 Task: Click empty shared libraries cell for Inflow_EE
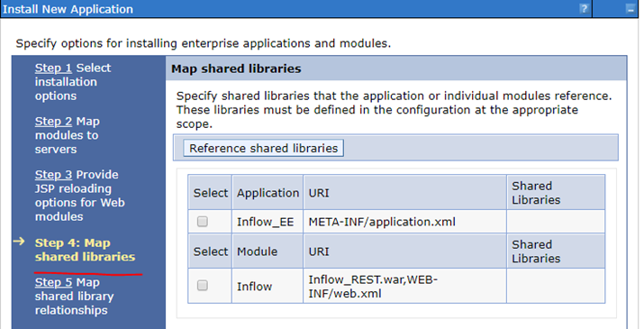coord(556,222)
